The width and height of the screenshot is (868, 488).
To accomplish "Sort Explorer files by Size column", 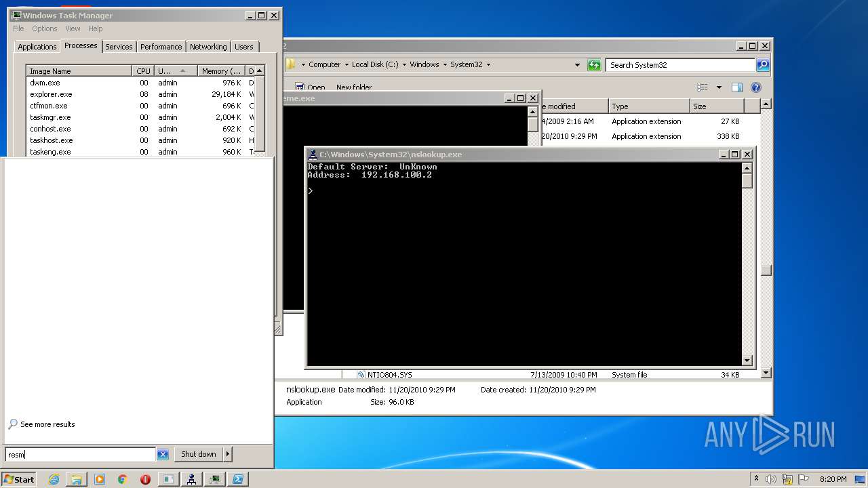I will click(716, 106).
